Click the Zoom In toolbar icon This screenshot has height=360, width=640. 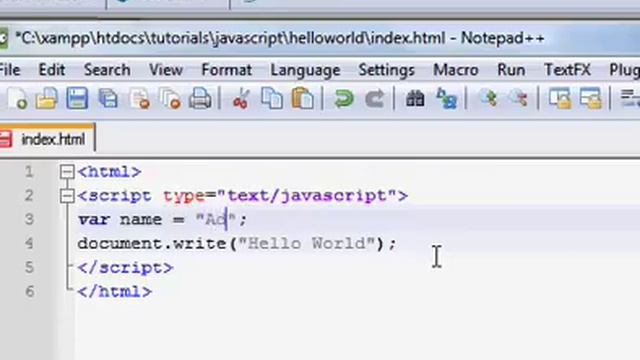(x=489, y=98)
